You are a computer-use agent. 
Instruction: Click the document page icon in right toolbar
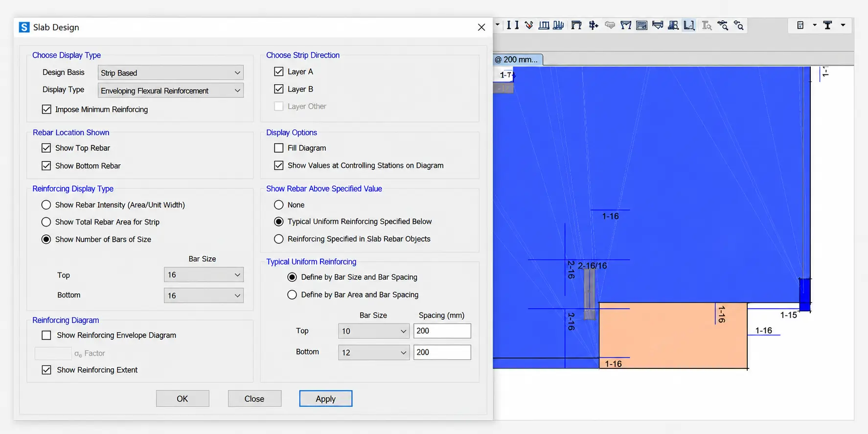point(800,25)
